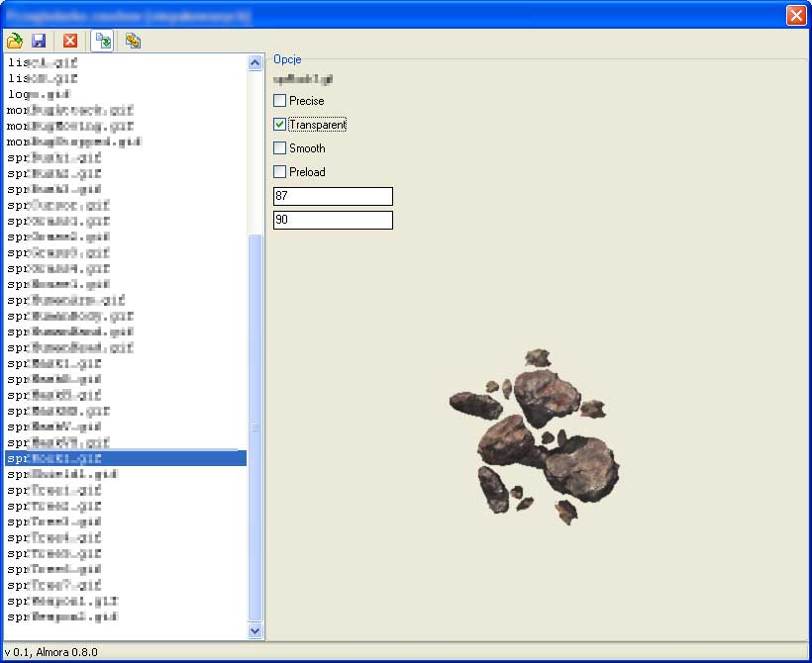Uncheck the Transparent option
The height and width of the screenshot is (663, 812).
click(x=280, y=125)
